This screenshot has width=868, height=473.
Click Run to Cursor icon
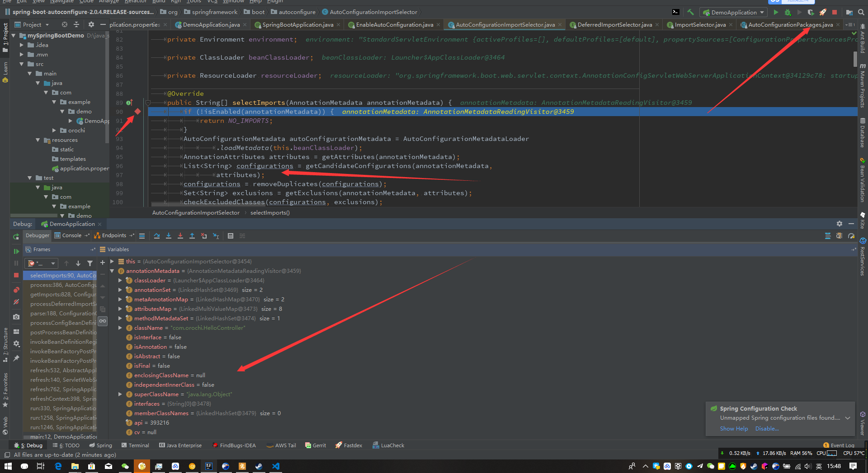216,236
